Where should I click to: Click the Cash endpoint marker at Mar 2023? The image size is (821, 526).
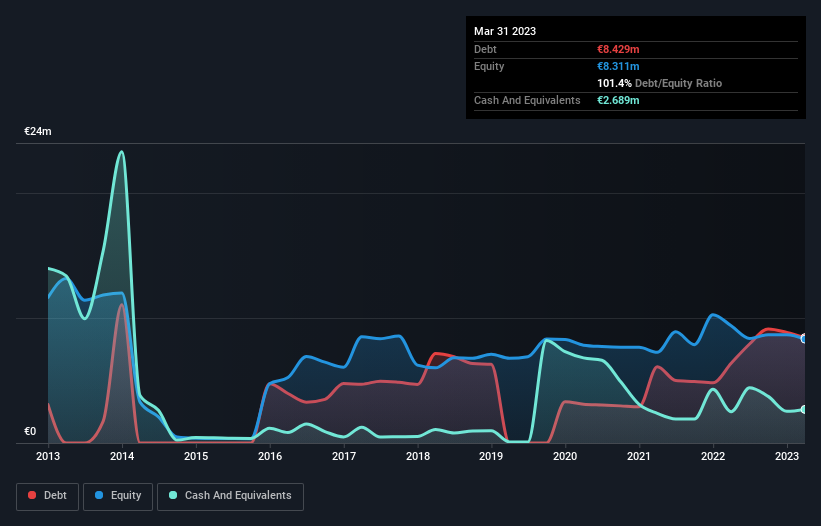click(x=804, y=409)
